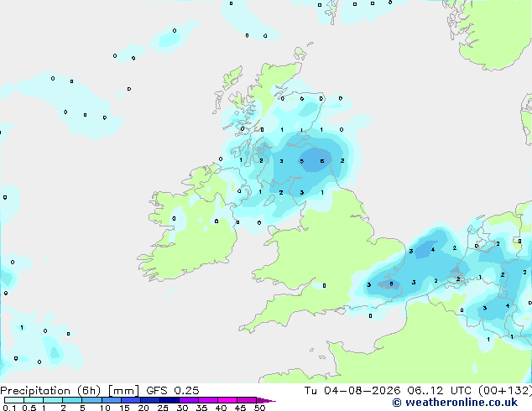Click the 25–30 mm legend swatch

click(170, 400)
